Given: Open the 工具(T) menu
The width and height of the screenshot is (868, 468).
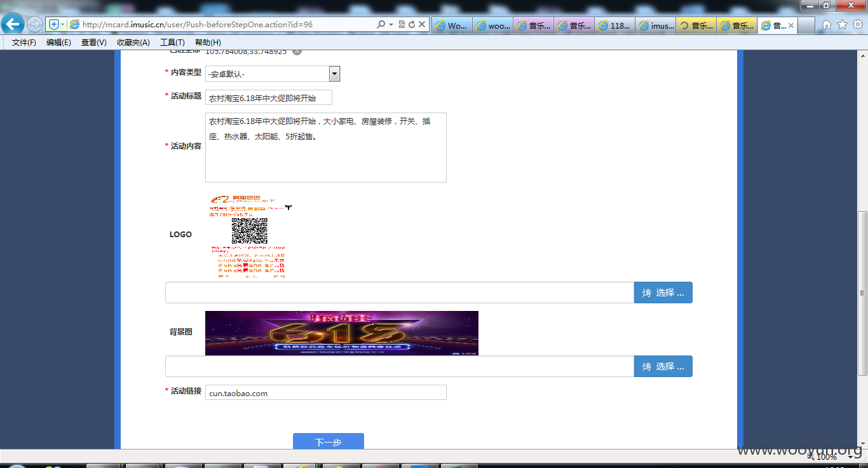Looking at the screenshot, I should point(172,43).
